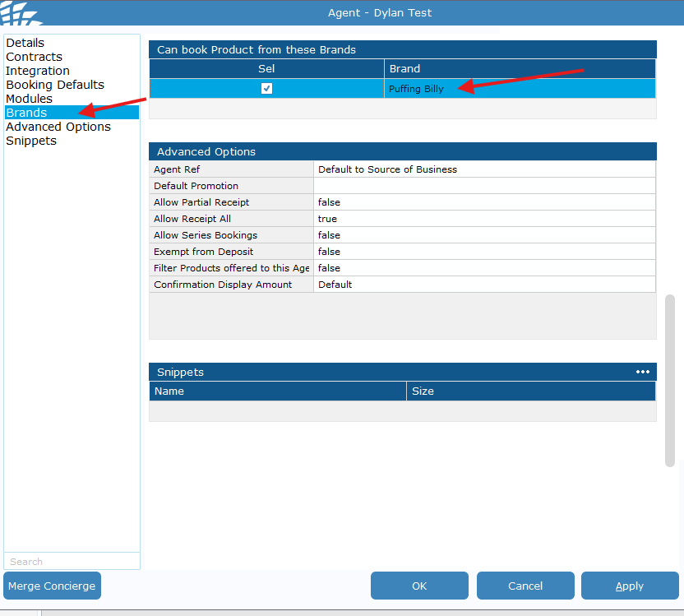Click the vertical scrollbar on the right
Image resolution: width=684 pixels, height=616 pixels.
pyautogui.click(x=670, y=380)
